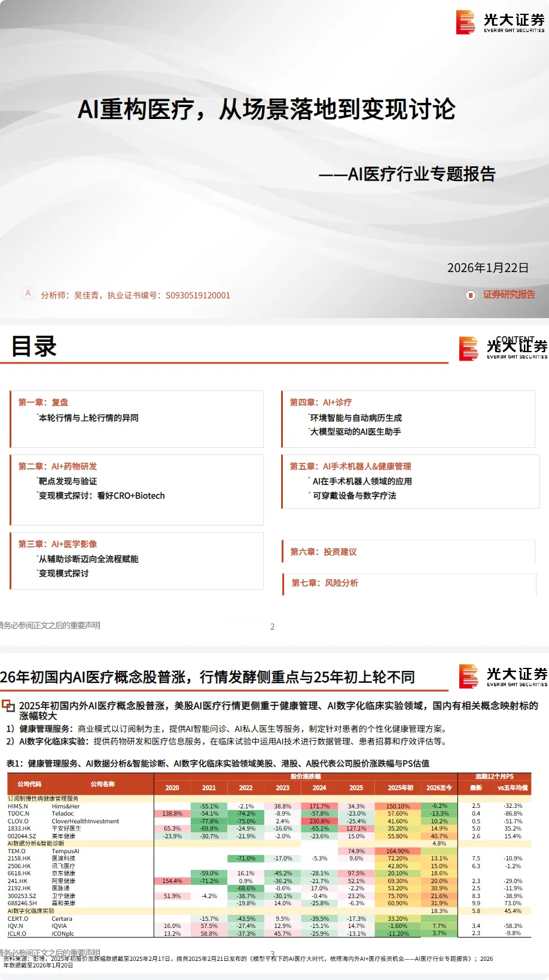Open chapter 第六章：投资建议
The height and width of the screenshot is (980, 549).
(x=324, y=552)
